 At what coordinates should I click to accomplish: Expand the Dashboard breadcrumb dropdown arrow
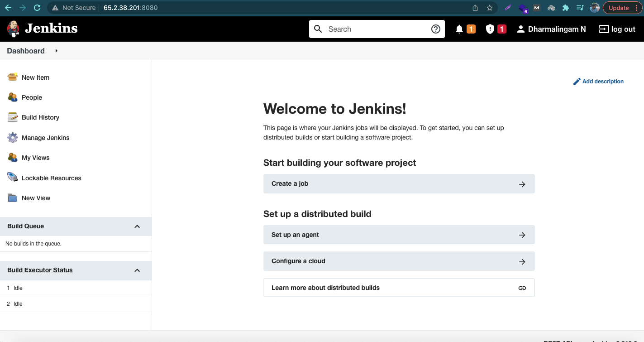57,51
